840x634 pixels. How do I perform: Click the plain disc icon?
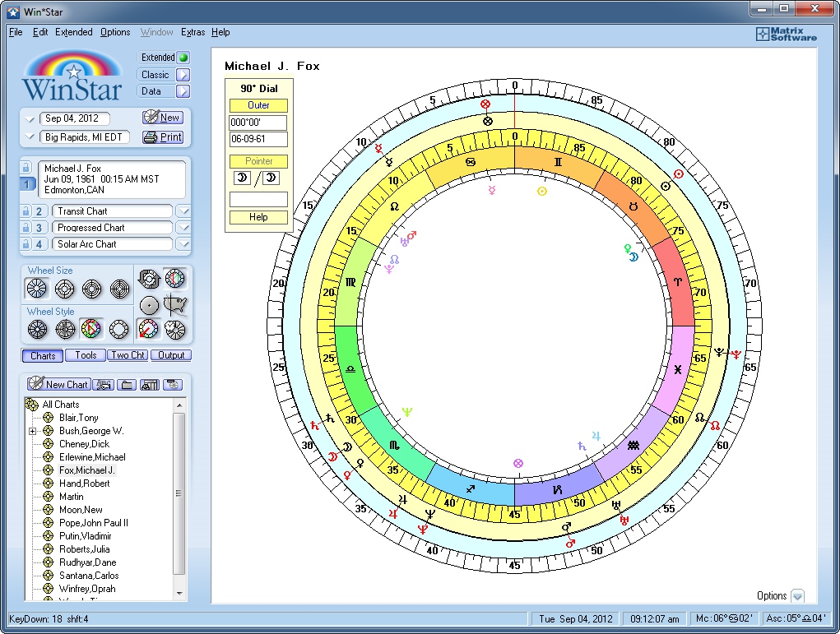(149, 305)
